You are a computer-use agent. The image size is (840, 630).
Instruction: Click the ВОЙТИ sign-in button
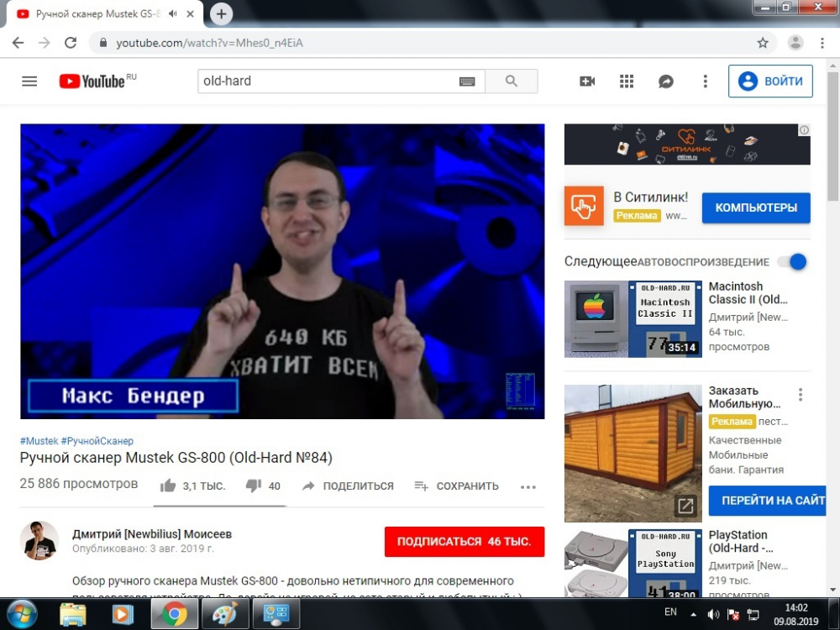(770, 81)
